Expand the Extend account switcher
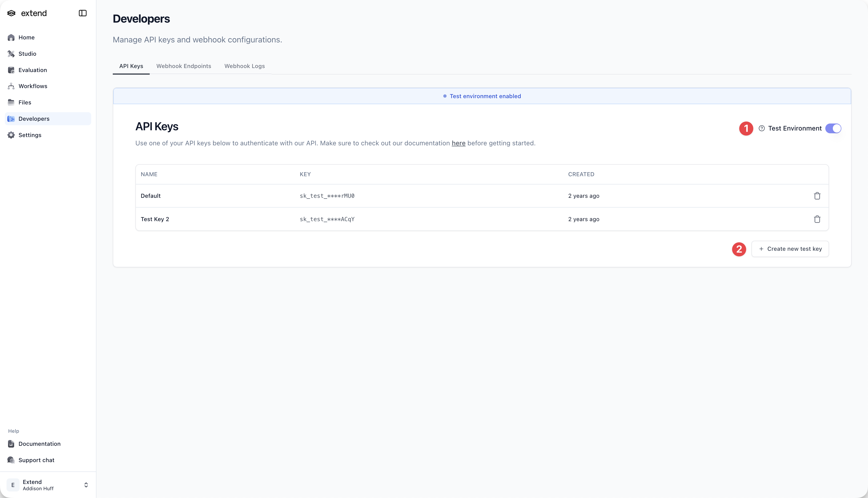Viewport: 868px width, 498px height. [48, 485]
